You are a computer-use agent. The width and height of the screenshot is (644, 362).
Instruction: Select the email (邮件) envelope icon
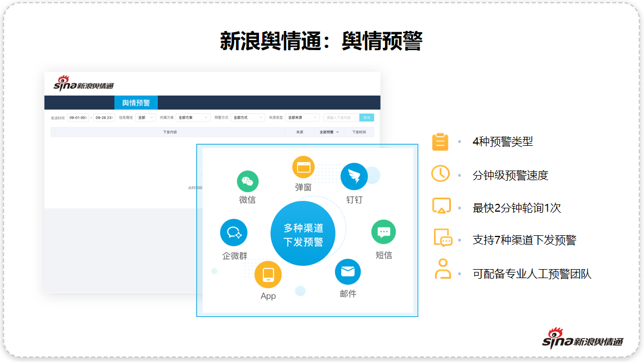348,271
